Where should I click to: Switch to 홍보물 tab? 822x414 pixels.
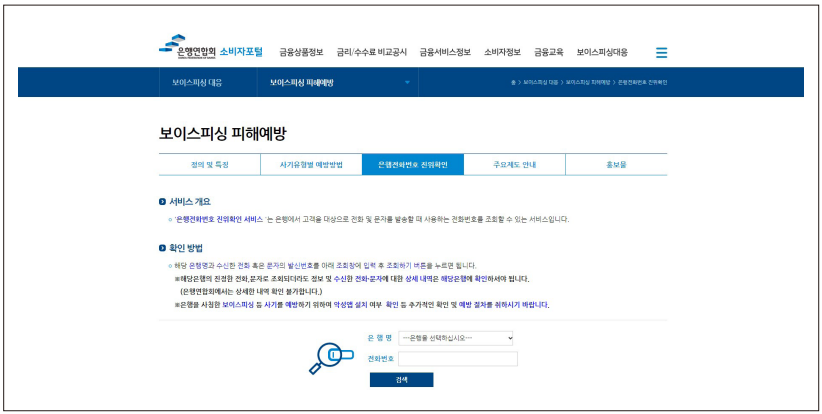coord(616,165)
